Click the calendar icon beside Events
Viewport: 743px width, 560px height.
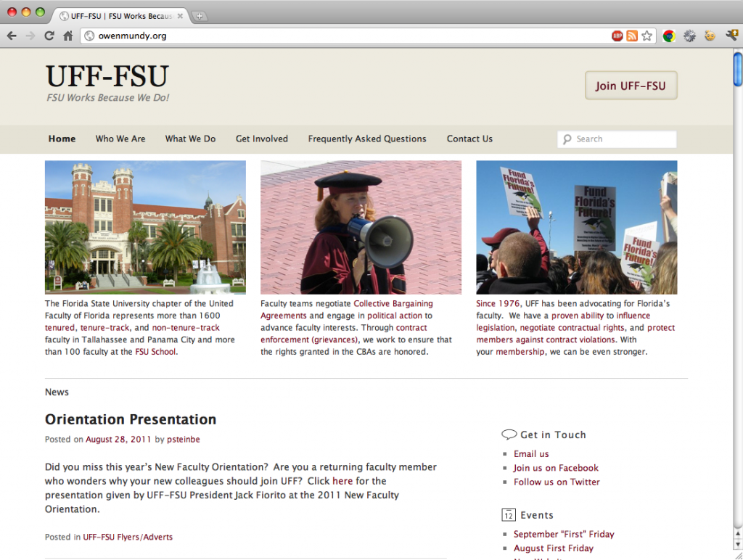click(509, 515)
